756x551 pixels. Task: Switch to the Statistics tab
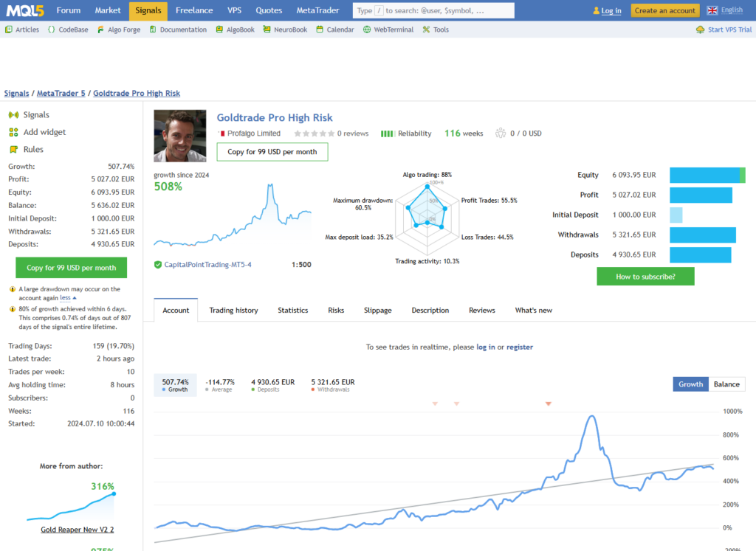click(x=292, y=311)
